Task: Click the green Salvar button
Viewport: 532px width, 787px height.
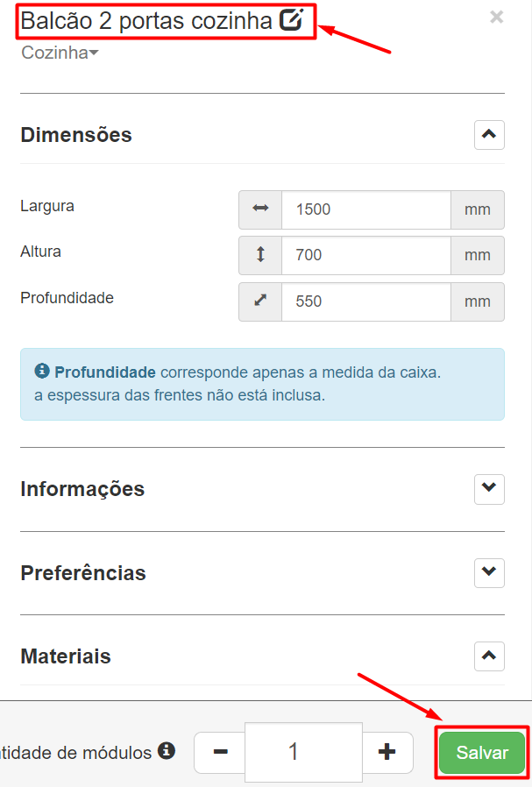Action: (x=481, y=752)
